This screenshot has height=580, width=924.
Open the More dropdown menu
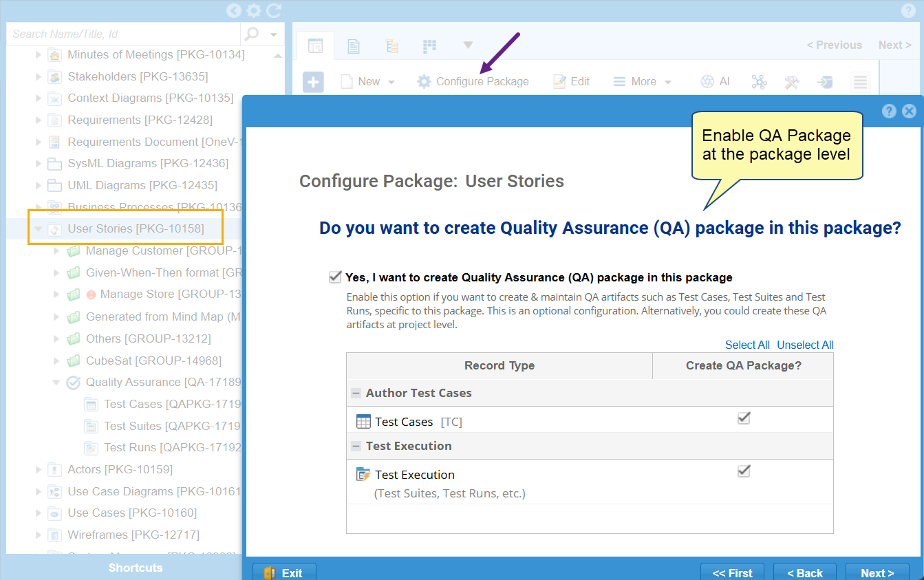(x=642, y=81)
